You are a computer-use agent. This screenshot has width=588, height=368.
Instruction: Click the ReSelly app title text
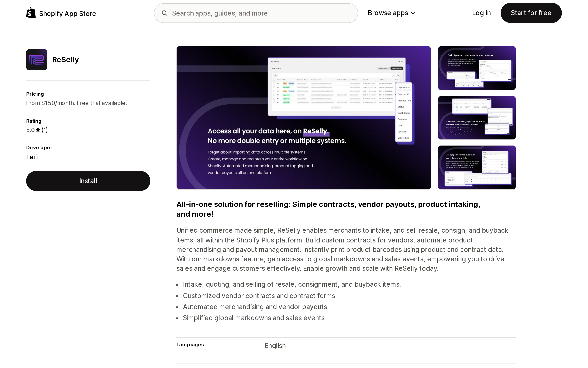pyautogui.click(x=65, y=60)
